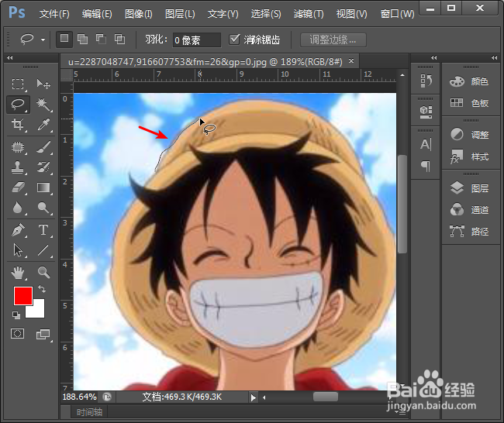504x423 pixels.
Task: Open the 文件(F) menu
Action: click(54, 14)
